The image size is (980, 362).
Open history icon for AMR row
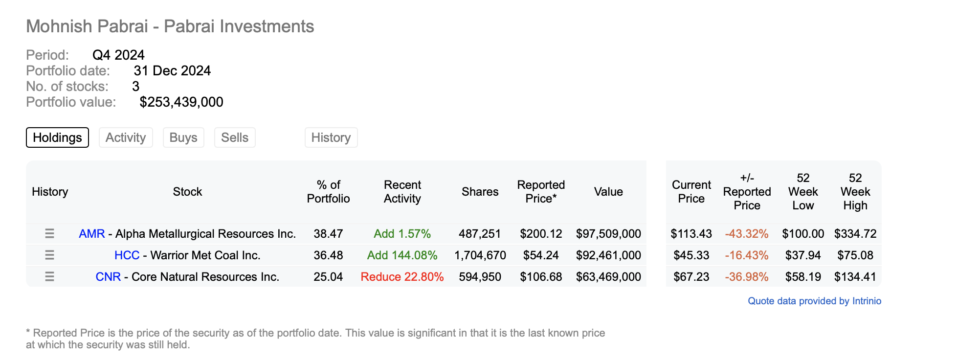[x=49, y=234]
